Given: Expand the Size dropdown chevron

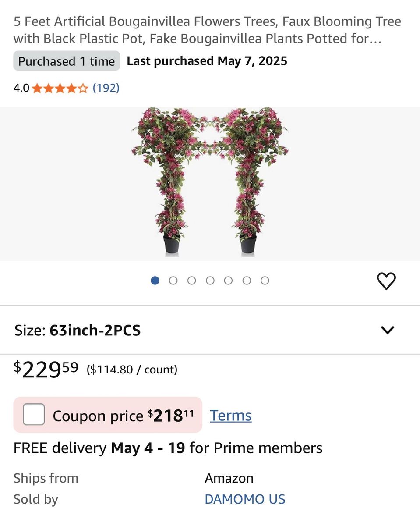Looking at the screenshot, I should (x=388, y=330).
